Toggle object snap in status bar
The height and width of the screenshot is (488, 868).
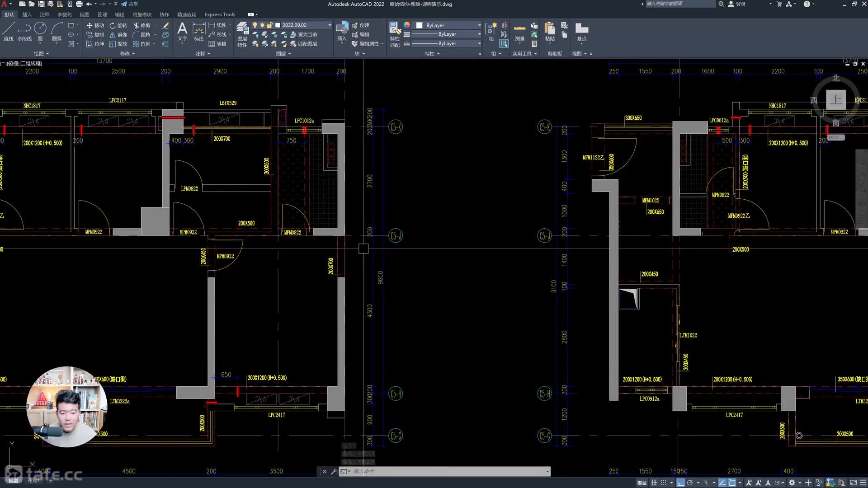[x=732, y=482]
